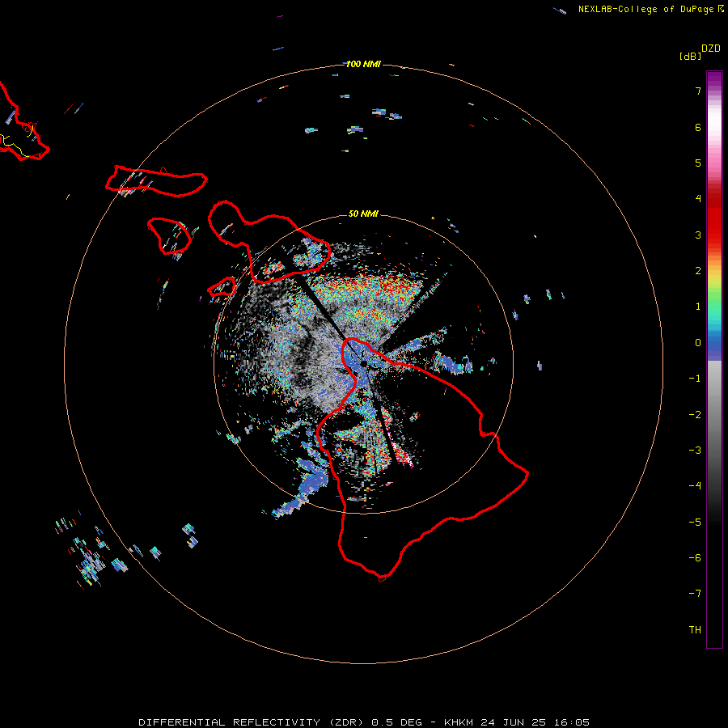Click the ZDR color scale bar
This screenshot has height=728, width=728.
coord(714,359)
